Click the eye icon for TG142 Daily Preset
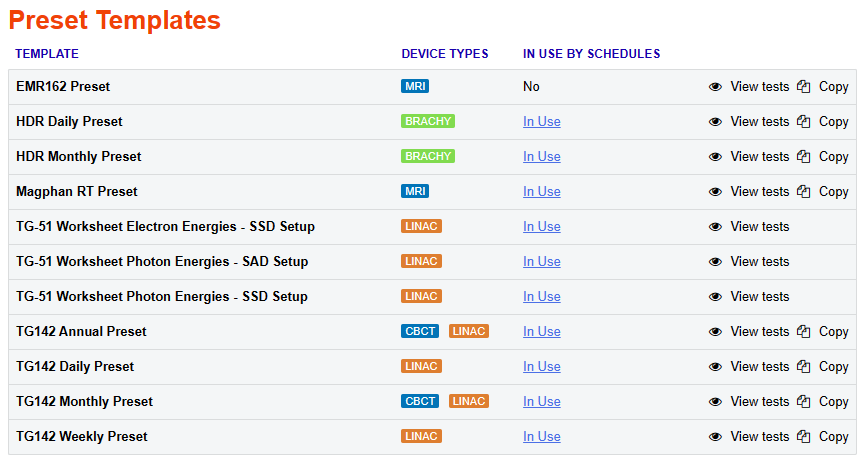 pyautogui.click(x=715, y=367)
